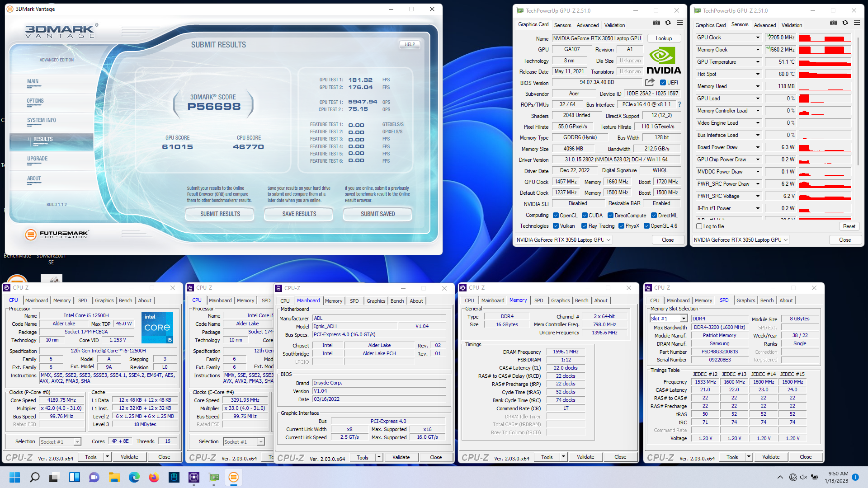This screenshot has width=868, height=488.
Task: Toggle the OpenCL checkbox
Action: [556, 216]
